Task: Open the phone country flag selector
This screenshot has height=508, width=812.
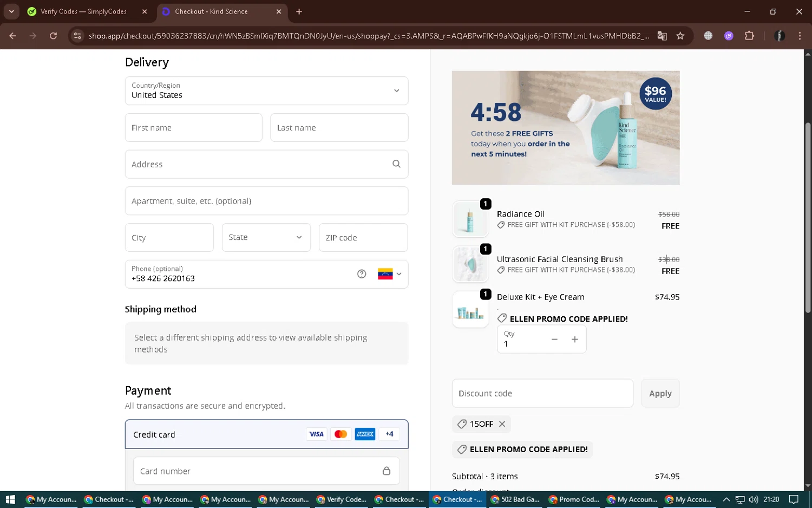Action: [x=390, y=274]
